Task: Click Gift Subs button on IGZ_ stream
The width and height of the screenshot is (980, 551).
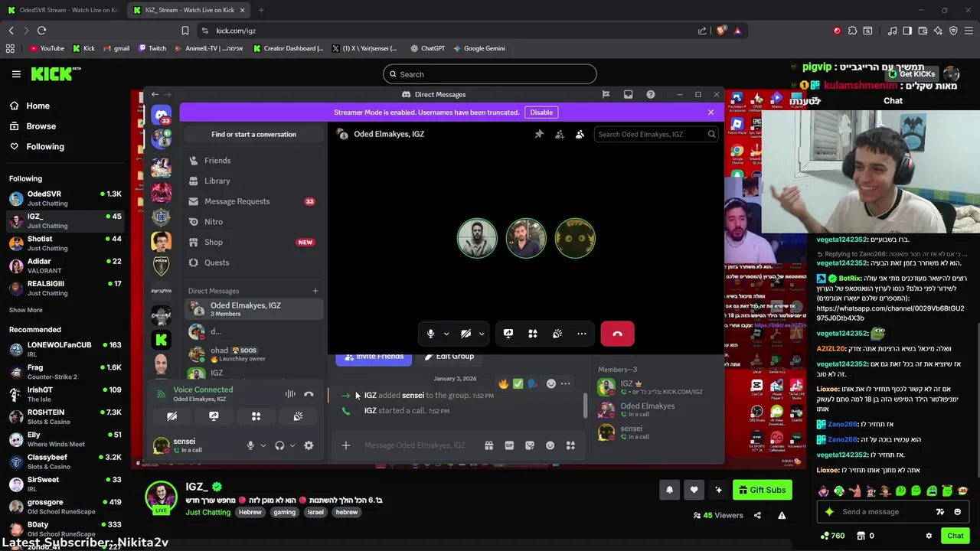Action: point(762,490)
